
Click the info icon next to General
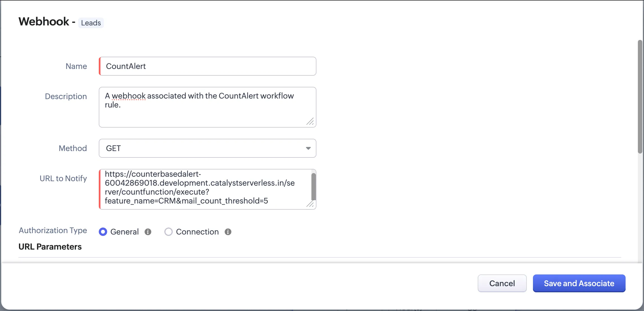148,232
